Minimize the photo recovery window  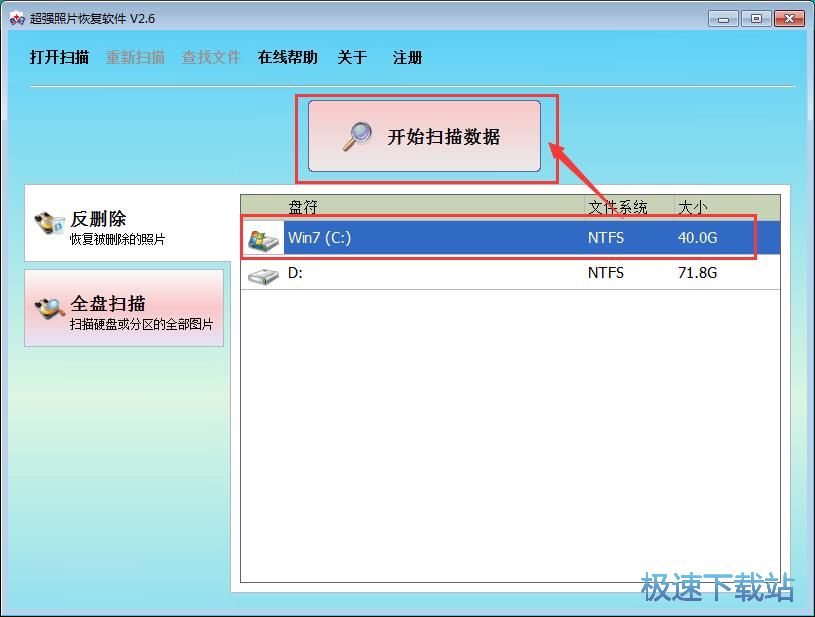[723, 19]
